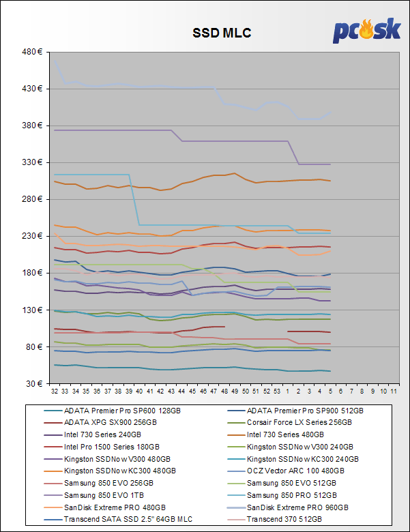Select legend entry OCZ Vector ARC 100 480GB
Screen dimensions: 410x532
pos(285,471)
